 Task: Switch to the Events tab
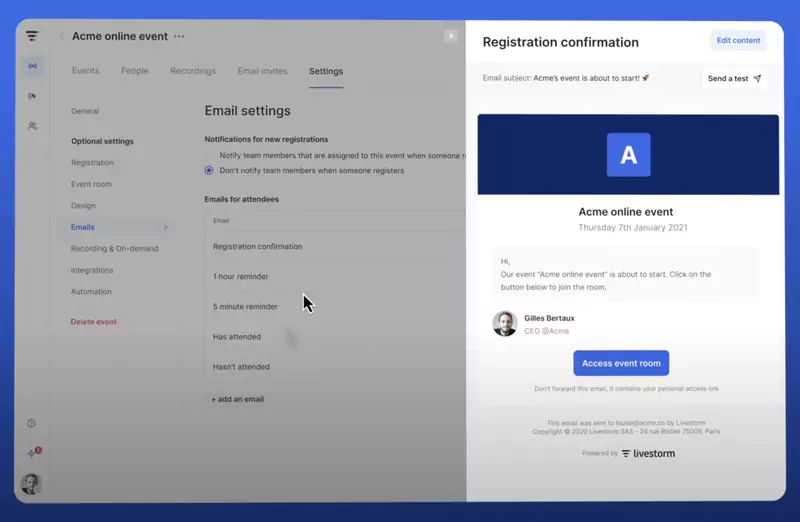(x=85, y=71)
